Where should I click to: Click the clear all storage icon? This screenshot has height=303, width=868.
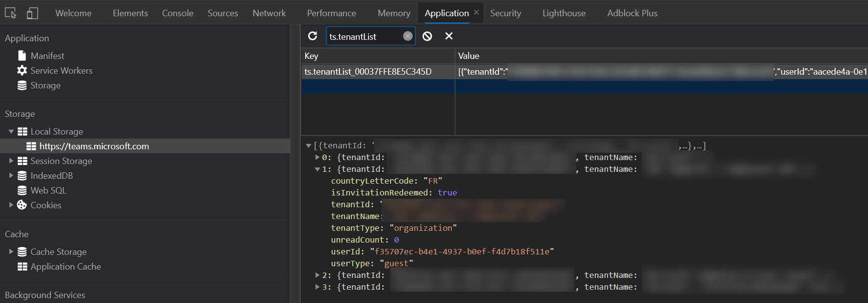click(427, 36)
